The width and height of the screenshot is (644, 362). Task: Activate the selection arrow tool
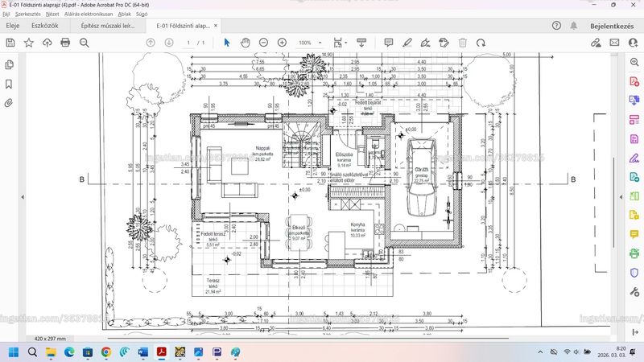[227, 43]
